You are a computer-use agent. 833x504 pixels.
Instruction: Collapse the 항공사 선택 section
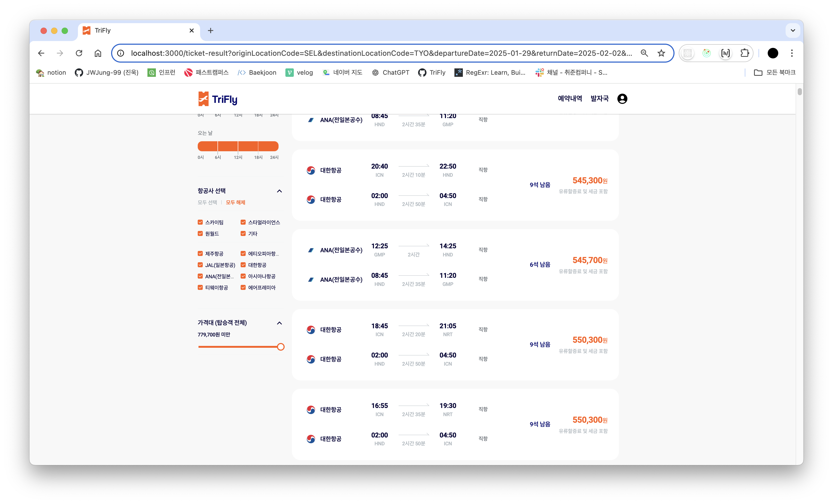[x=279, y=191]
